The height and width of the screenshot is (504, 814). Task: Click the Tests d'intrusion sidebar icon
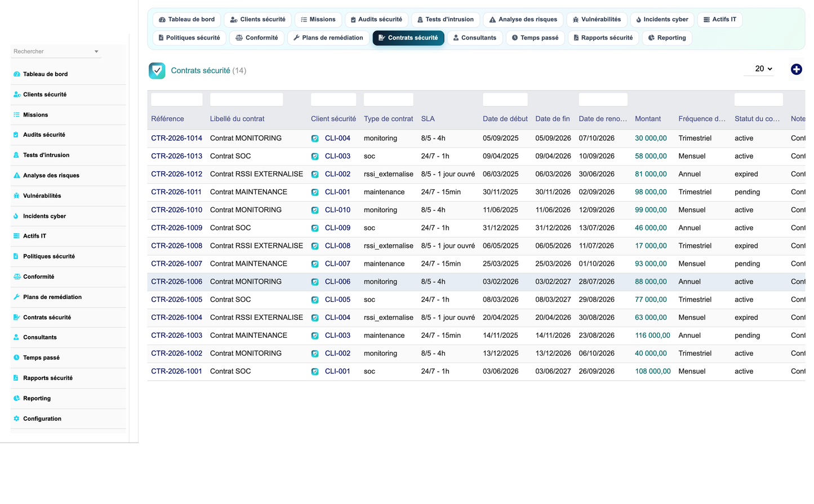17,155
